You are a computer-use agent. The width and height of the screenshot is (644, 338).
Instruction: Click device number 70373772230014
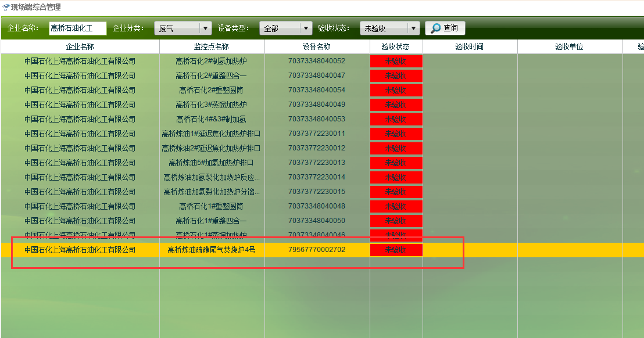(317, 177)
